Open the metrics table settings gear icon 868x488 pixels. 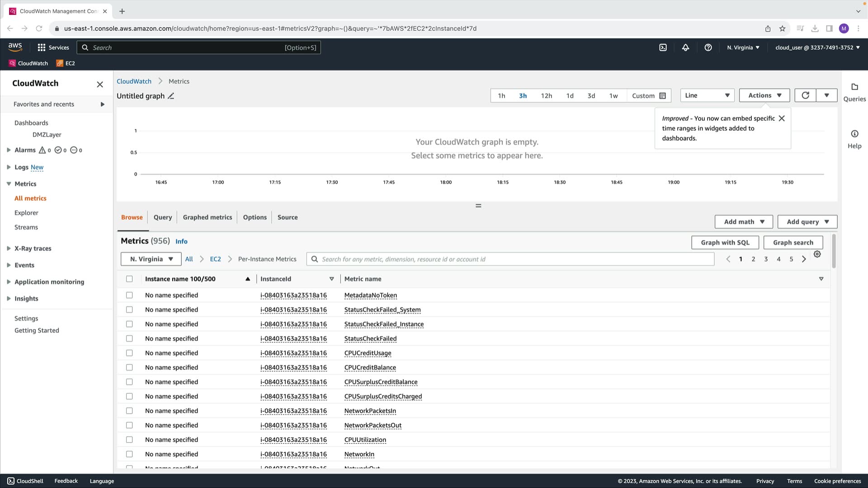point(817,254)
